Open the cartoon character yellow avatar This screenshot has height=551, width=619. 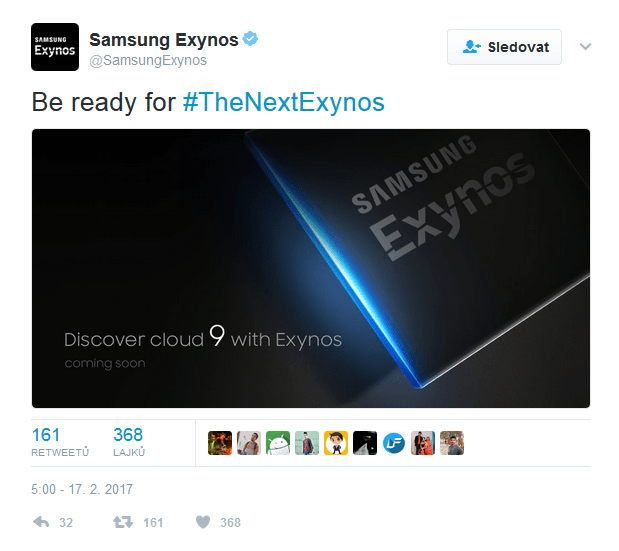336,443
